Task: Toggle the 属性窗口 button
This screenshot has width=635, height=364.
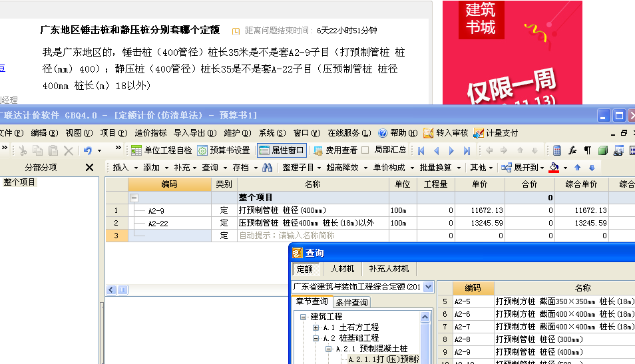Action: tap(282, 150)
